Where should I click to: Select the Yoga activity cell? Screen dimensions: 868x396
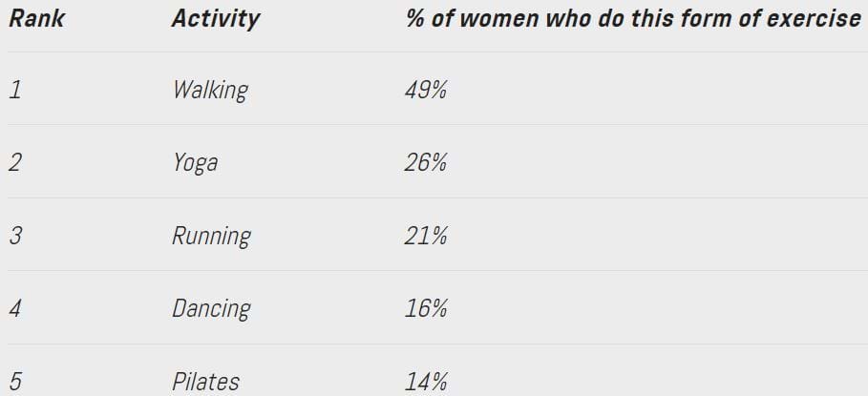tap(195, 164)
